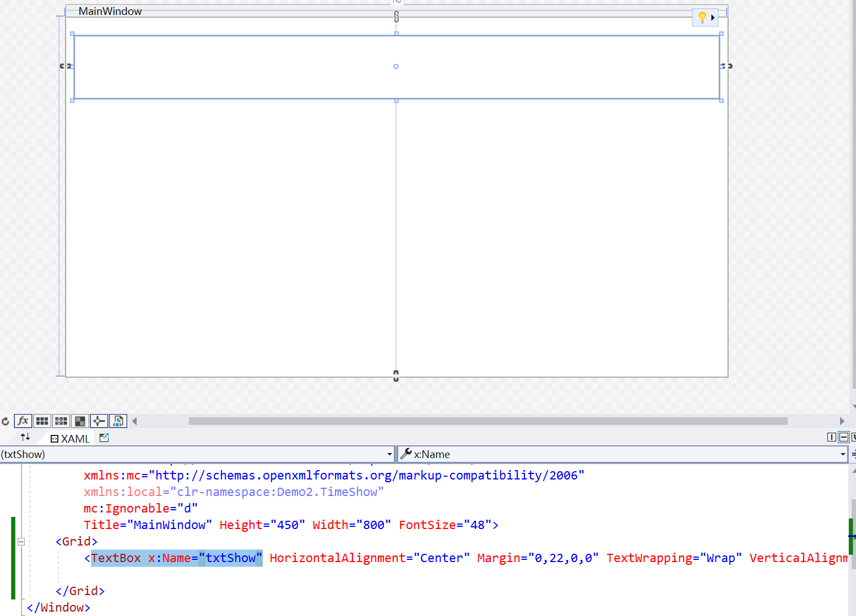Click the Margin="0,22,0,0" attribute
The height and width of the screenshot is (616, 856).
tap(538, 558)
